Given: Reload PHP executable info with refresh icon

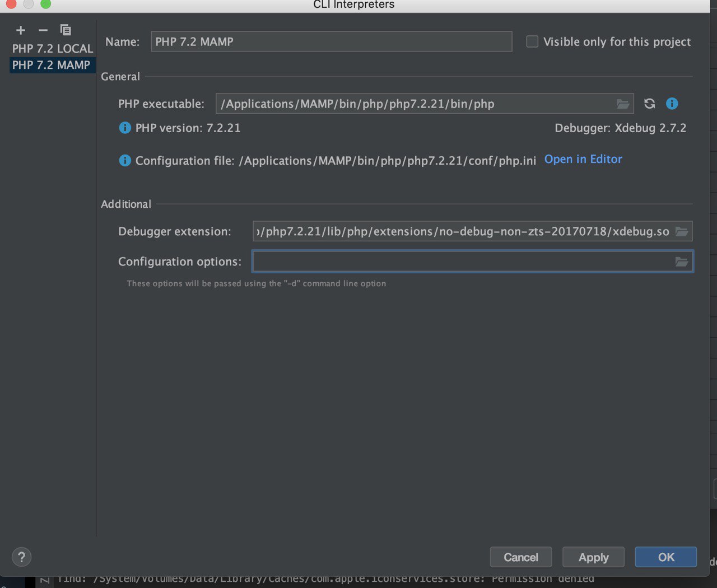Looking at the screenshot, I should tap(649, 104).
